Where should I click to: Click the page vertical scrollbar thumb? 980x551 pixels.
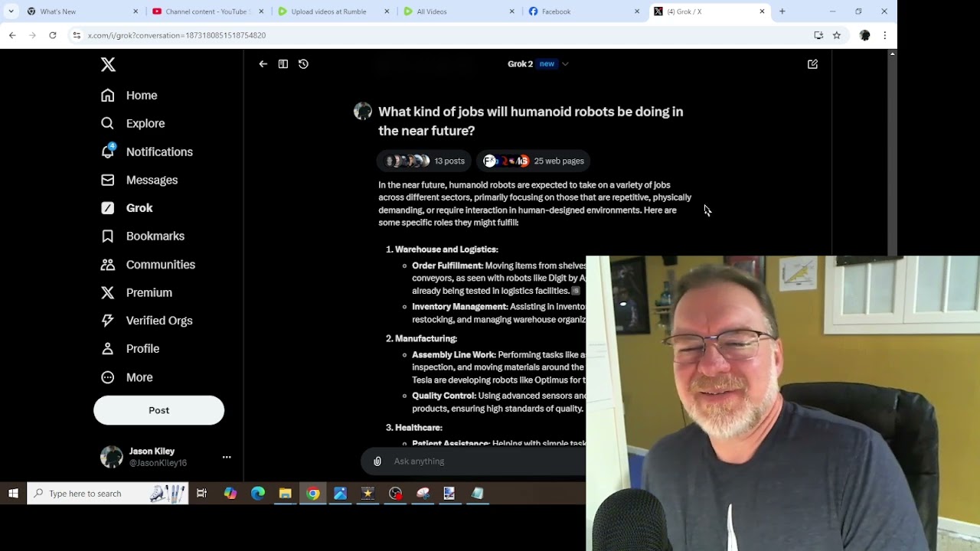[x=892, y=157]
